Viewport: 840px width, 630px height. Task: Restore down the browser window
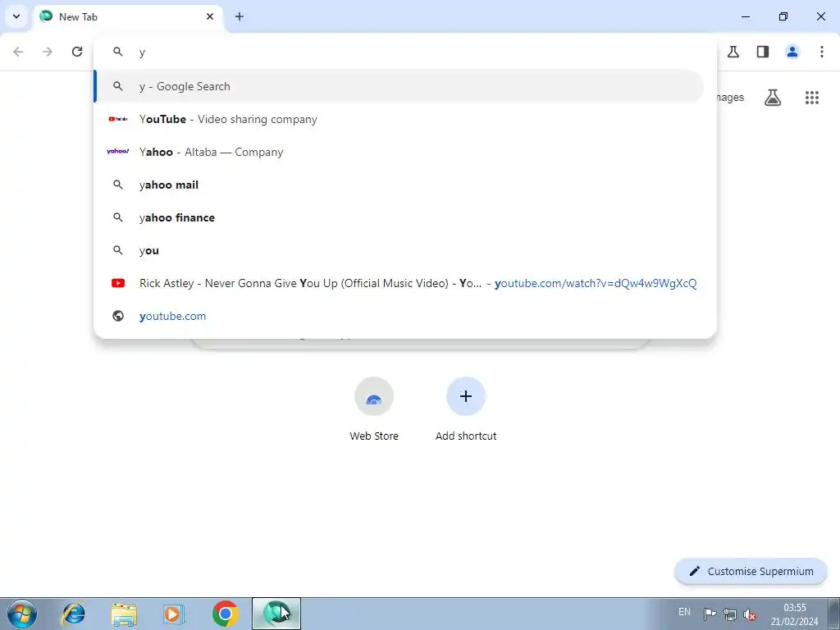(x=783, y=16)
